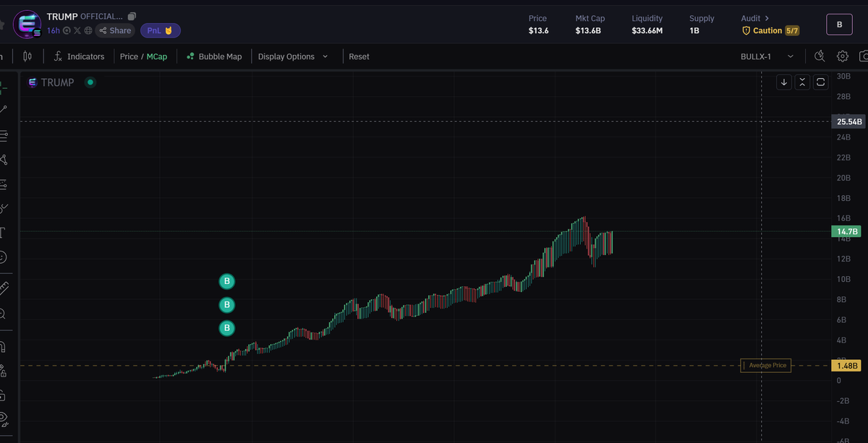Click the Supply 1B stat
This screenshot has height=443, width=868.
click(x=702, y=25)
